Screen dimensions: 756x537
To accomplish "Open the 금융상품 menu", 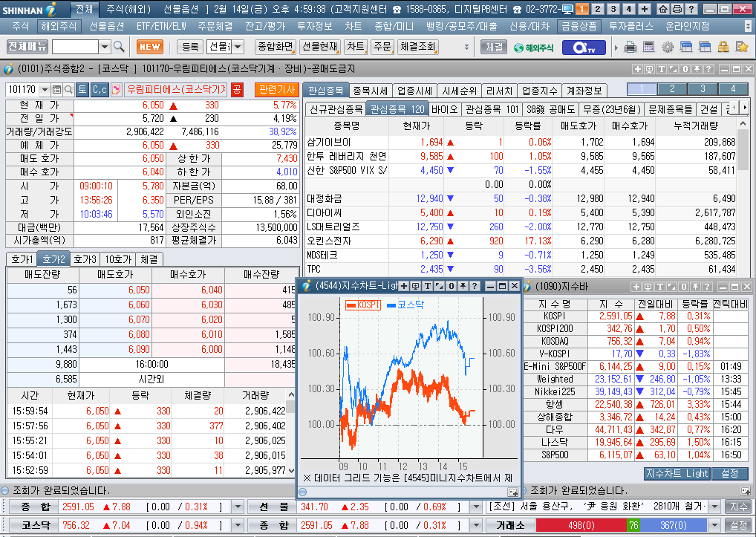I will (x=579, y=26).
